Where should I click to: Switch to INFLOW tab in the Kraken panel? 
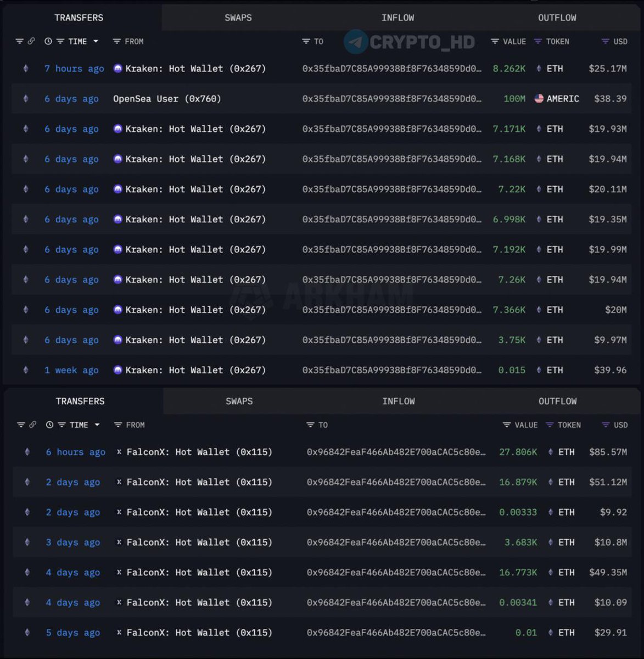[x=398, y=18]
